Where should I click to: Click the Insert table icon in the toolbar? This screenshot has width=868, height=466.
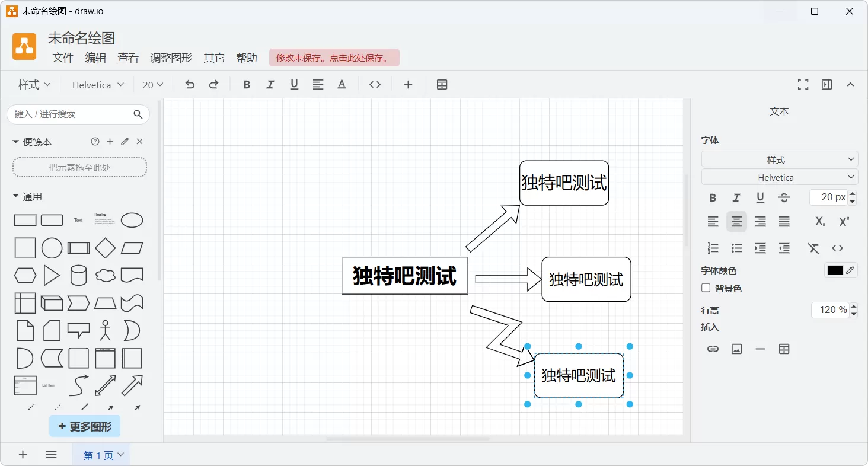pos(442,84)
